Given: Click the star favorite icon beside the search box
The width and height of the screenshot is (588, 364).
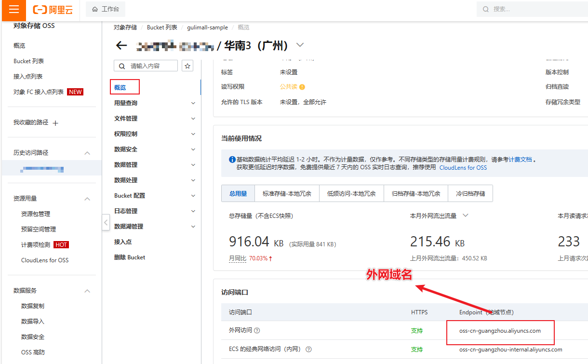Looking at the screenshot, I should [x=187, y=66].
